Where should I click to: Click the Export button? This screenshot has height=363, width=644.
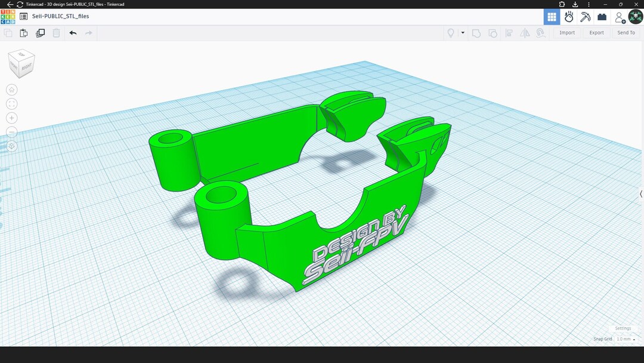point(596,33)
